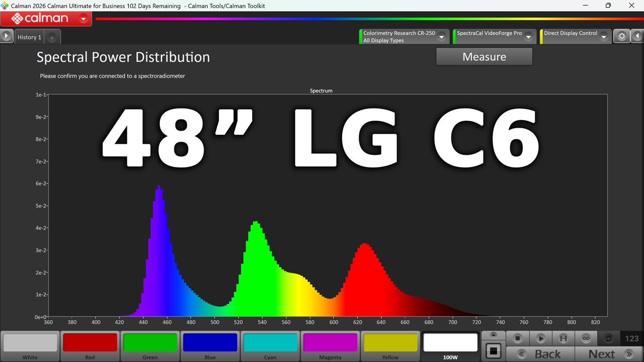Select the 100W pattern swatch
The height and width of the screenshot is (362, 644).
tap(450, 346)
